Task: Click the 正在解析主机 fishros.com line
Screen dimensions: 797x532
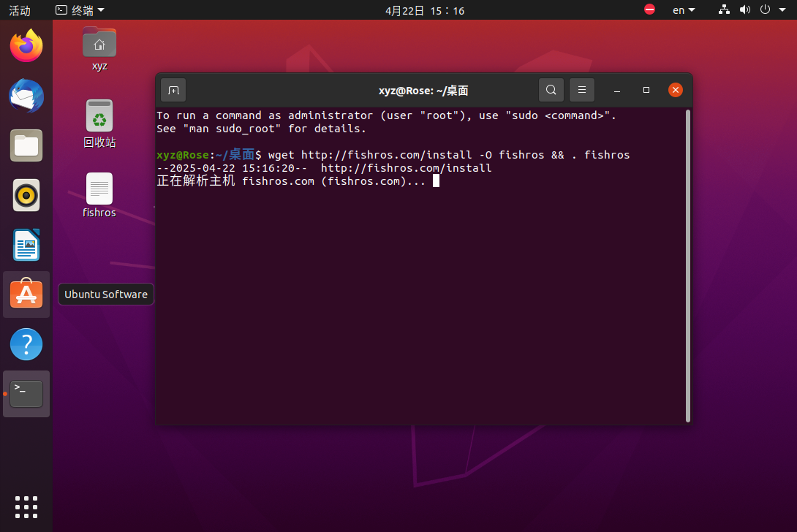Action: click(x=291, y=181)
